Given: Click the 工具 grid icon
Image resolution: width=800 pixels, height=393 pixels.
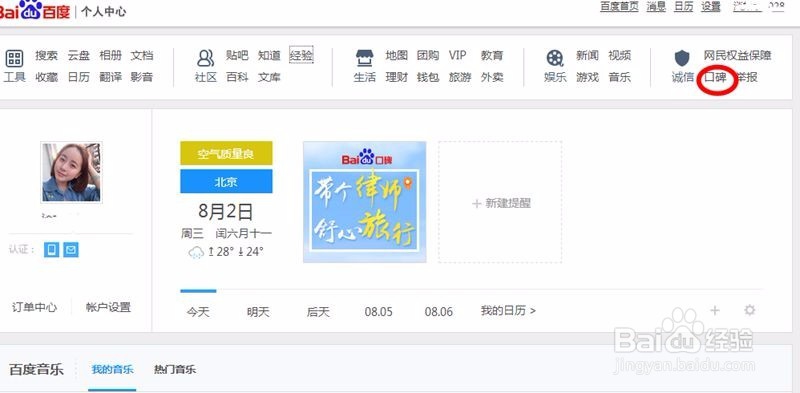Looking at the screenshot, I should pyautogui.click(x=14, y=58).
